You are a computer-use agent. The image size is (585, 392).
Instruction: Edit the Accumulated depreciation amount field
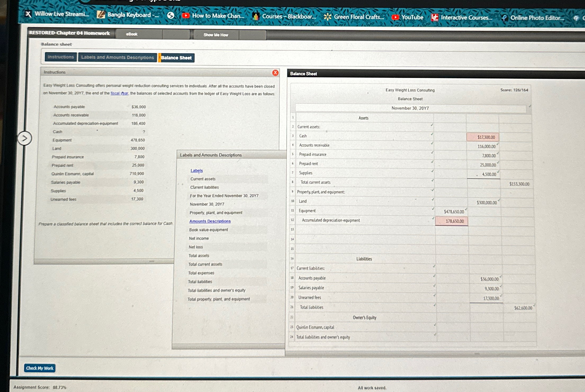tap(452, 221)
